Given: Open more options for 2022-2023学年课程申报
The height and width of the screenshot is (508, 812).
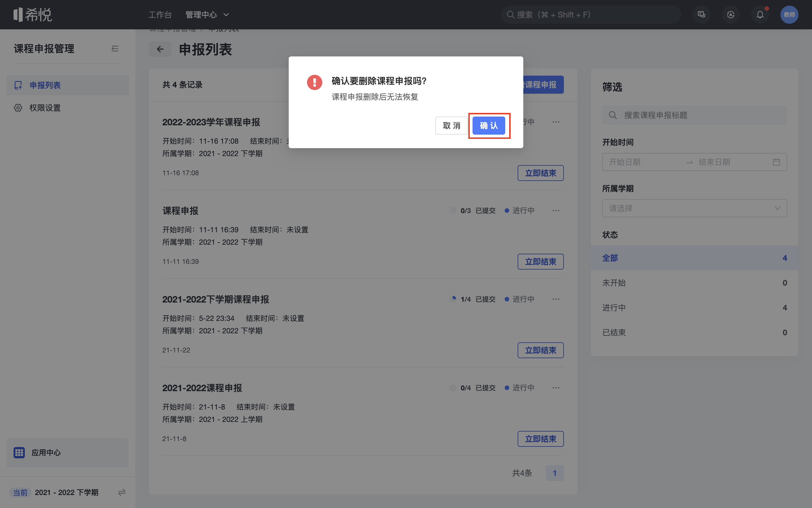Looking at the screenshot, I should (x=556, y=122).
